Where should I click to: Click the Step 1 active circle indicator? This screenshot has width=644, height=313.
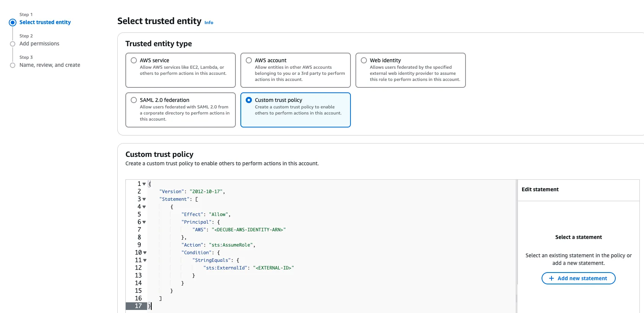pos(13,23)
